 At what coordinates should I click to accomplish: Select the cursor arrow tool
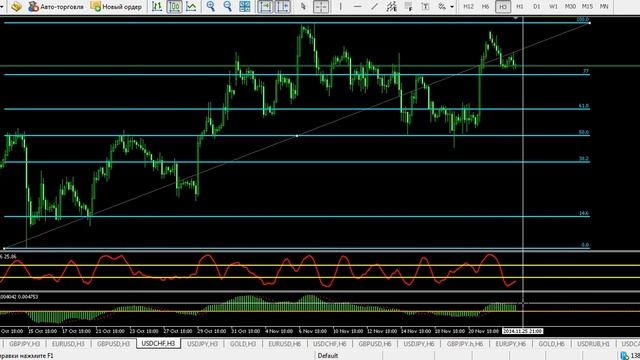click(x=303, y=7)
